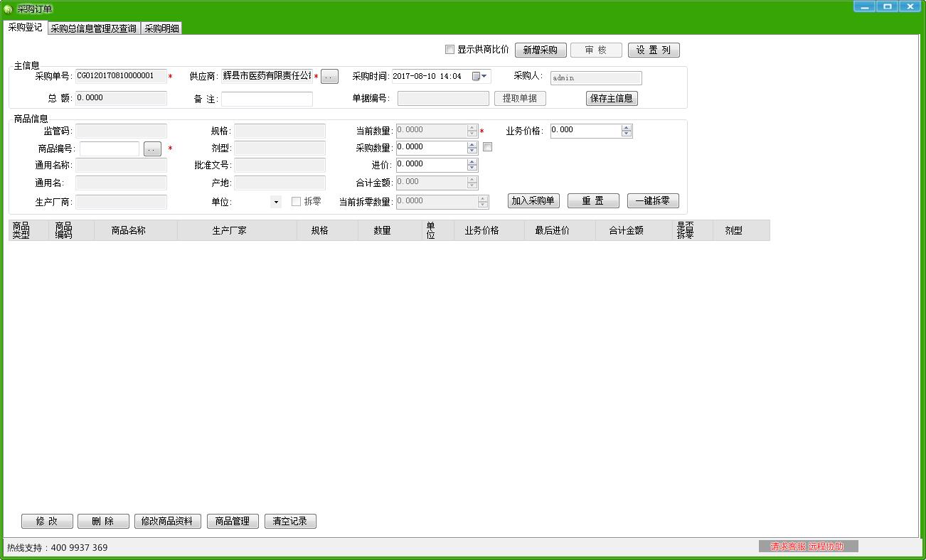Click 请求客服 远程协助 link
Image resolution: width=926 pixels, height=560 pixels.
pyautogui.click(x=808, y=546)
